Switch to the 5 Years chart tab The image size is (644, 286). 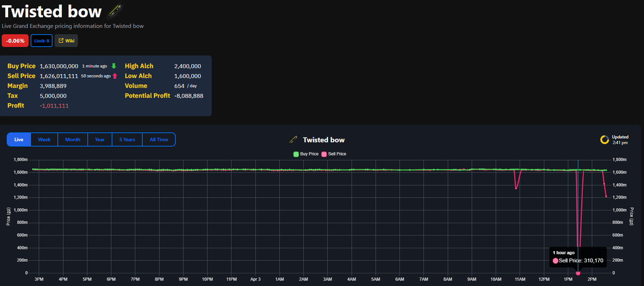click(127, 140)
